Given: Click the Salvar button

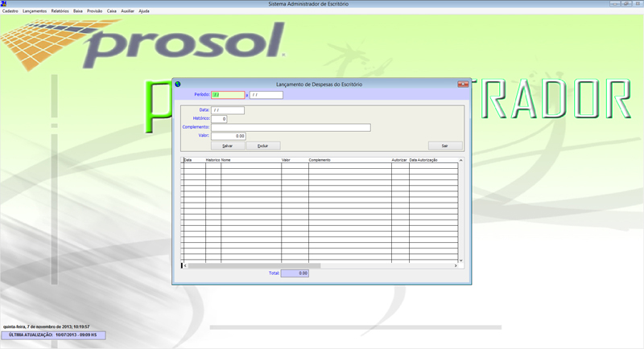Looking at the screenshot, I should (x=228, y=146).
